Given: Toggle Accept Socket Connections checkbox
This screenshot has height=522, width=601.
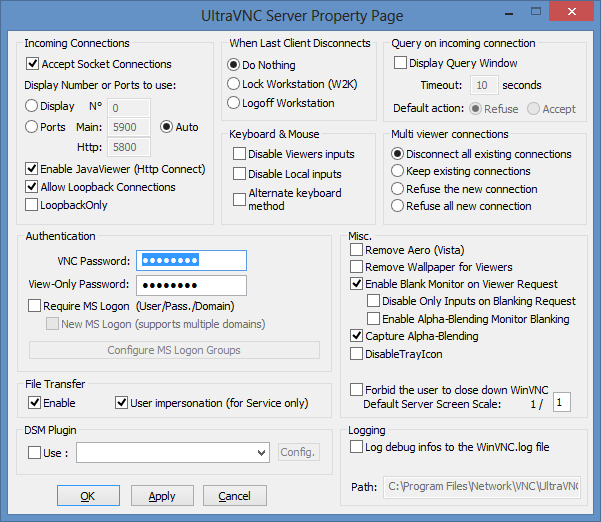Looking at the screenshot, I should coord(32,64).
